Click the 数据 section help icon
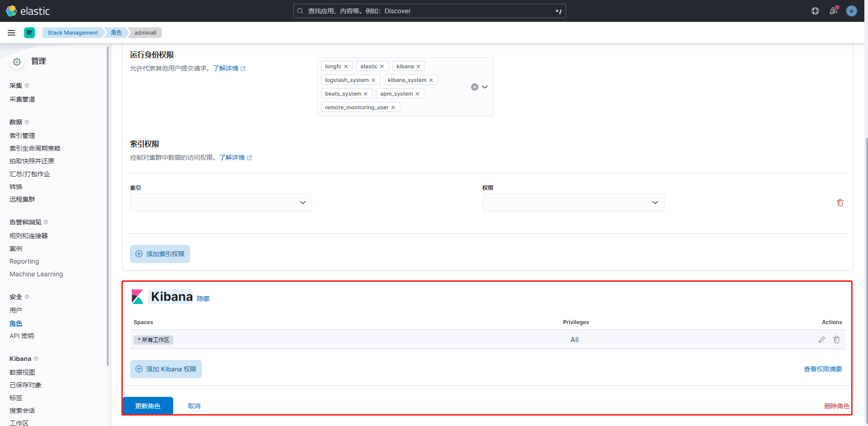The image size is (868, 426). tap(27, 122)
